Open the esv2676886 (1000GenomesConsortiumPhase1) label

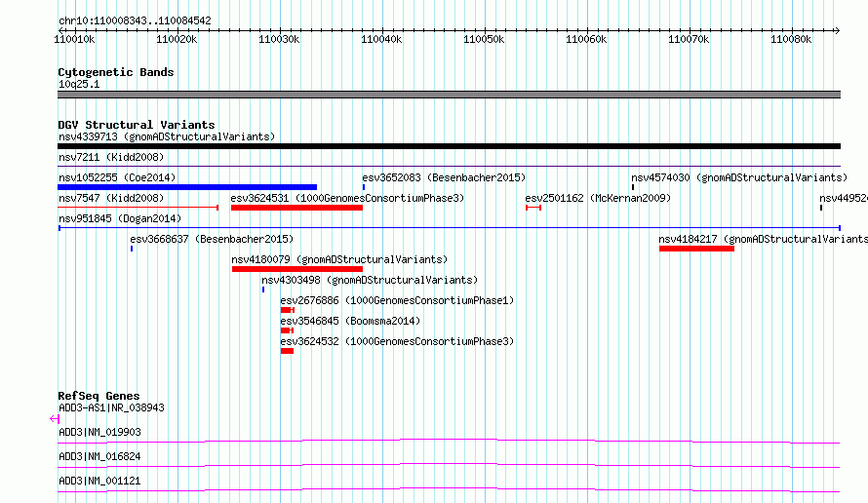click(x=397, y=300)
